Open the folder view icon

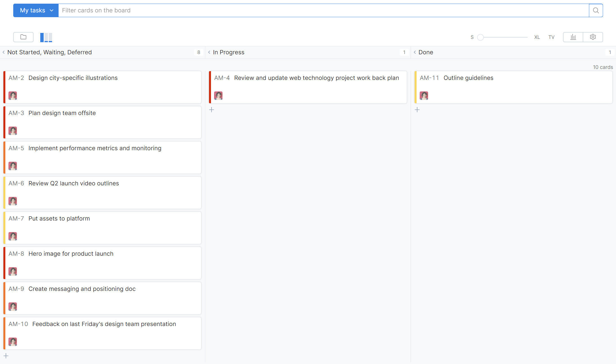tap(23, 37)
